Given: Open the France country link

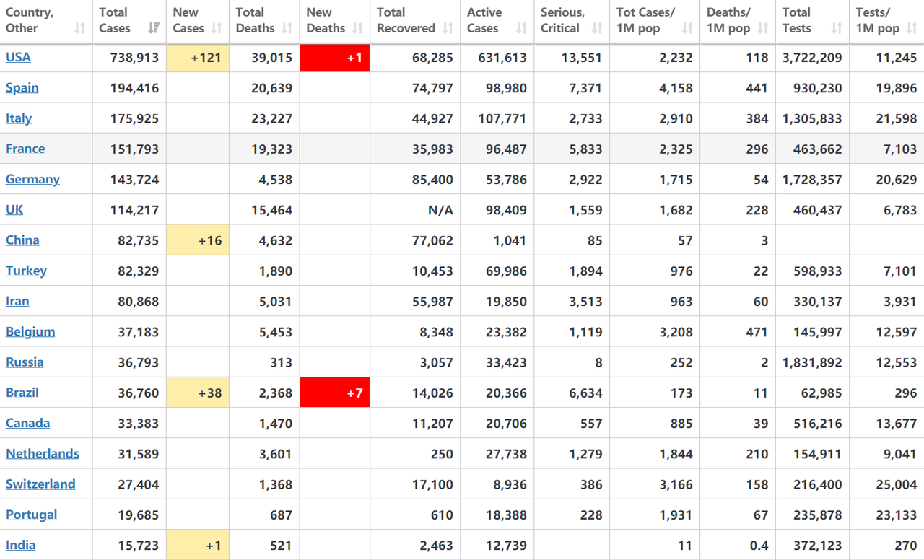Looking at the screenshot, I should pyautogui.click(x=25, y=149).
